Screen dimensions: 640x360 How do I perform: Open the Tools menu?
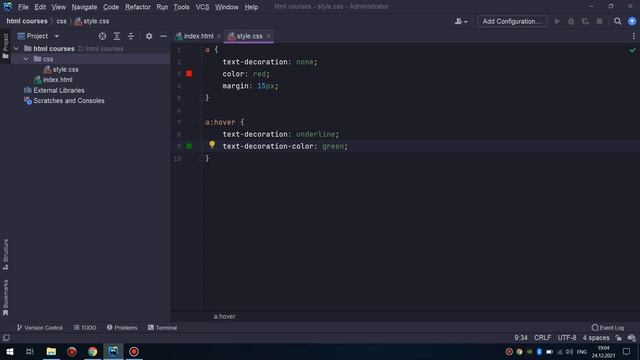tap(181, 7)
